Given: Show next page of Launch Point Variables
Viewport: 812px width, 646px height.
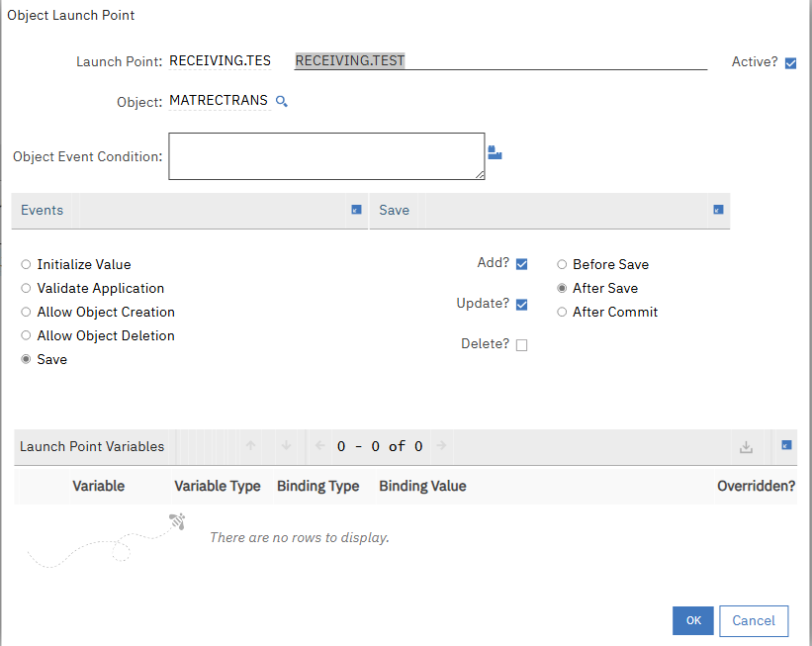Looking at the screenshot, I should pyautogui.click(x=441, y=446).
